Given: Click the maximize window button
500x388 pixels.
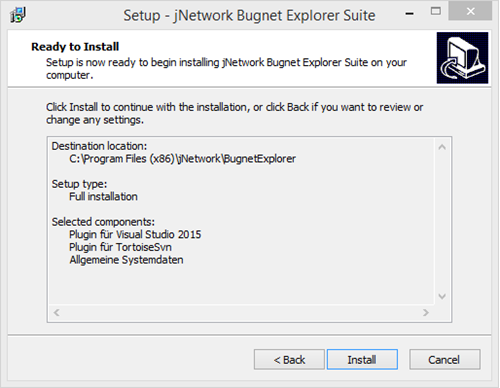Looking at the screenshot, I should click(x=436, y=12).
